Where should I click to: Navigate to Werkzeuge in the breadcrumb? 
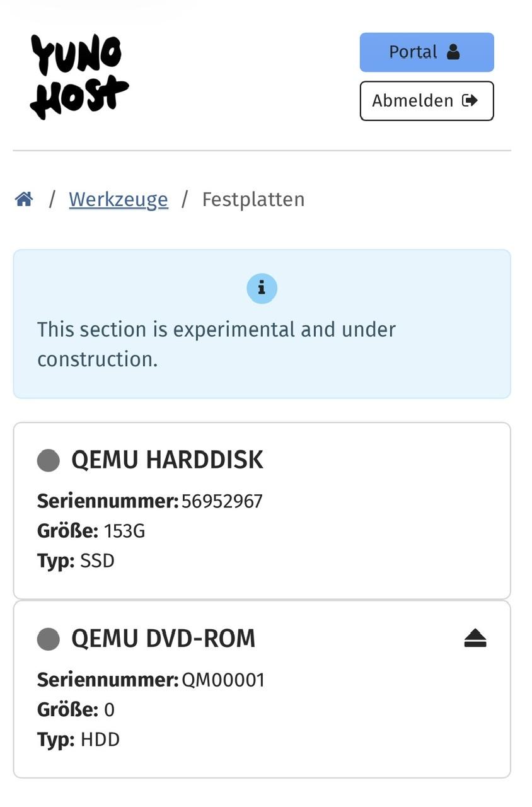point(119,199)
